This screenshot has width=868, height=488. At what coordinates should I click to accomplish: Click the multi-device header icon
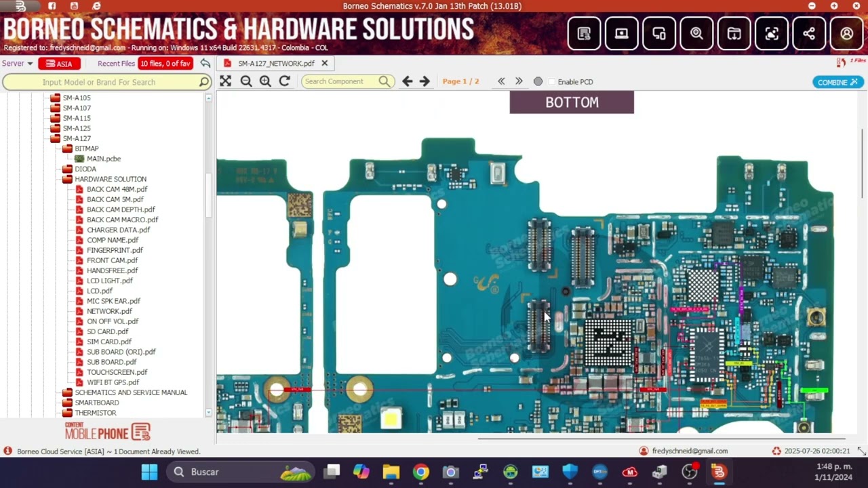(x=659, y=34)
